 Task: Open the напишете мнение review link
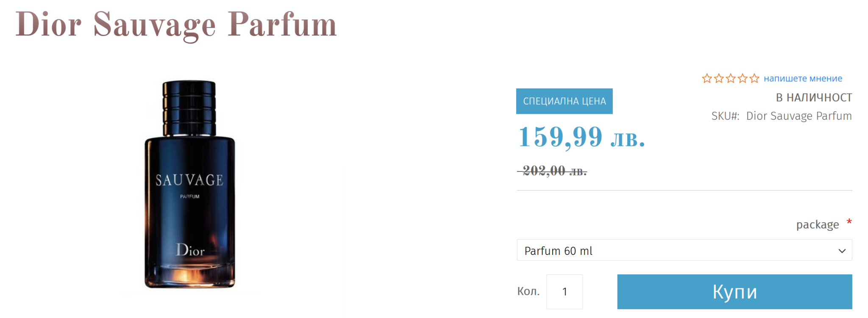(x=803, y=78)
